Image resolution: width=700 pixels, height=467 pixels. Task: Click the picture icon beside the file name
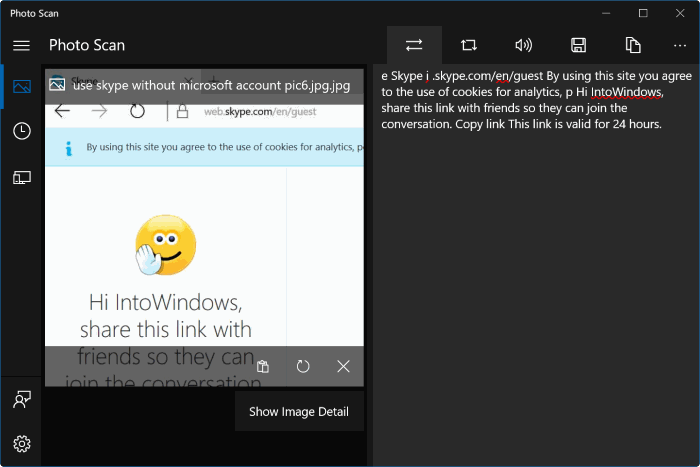point(57,84)
